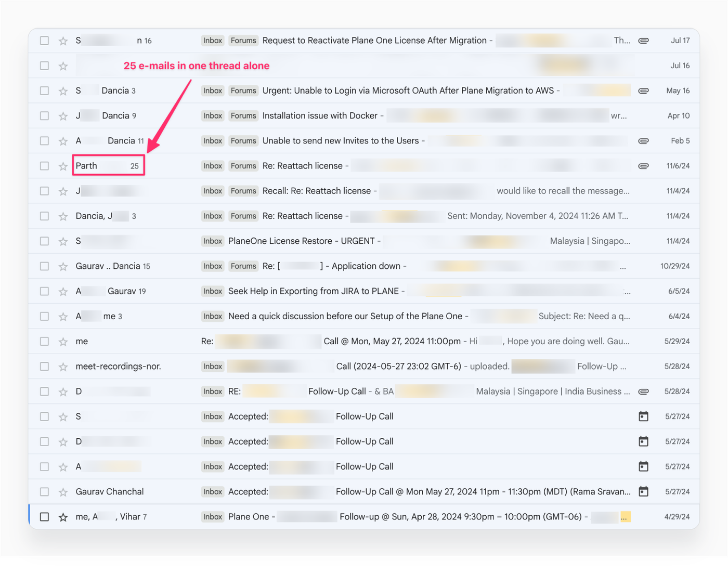Check the Parth Reattach license thread

point(44,166)
